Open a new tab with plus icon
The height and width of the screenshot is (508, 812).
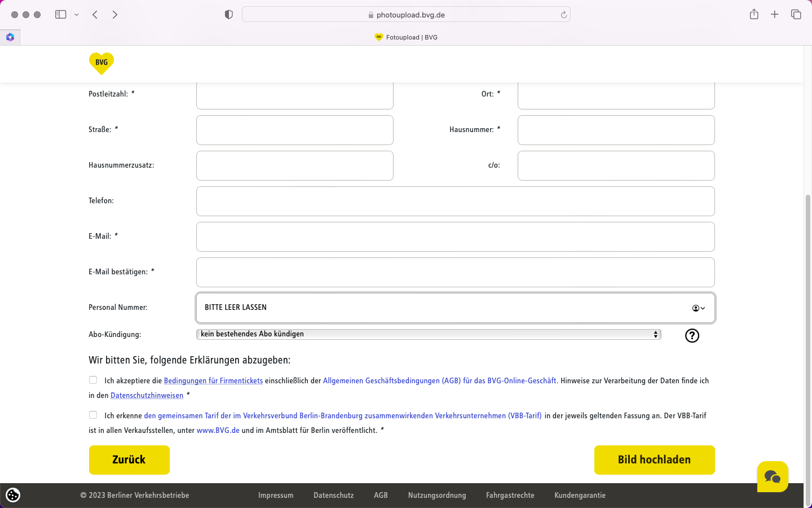775,15
